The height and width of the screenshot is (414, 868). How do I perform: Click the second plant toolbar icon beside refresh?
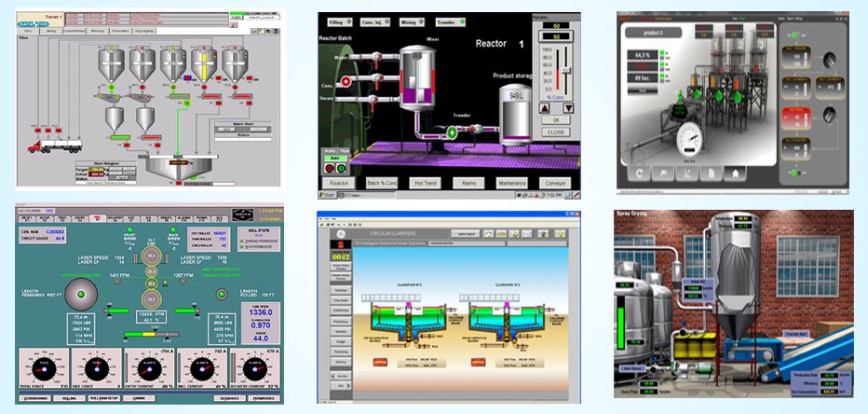(664, 173)
